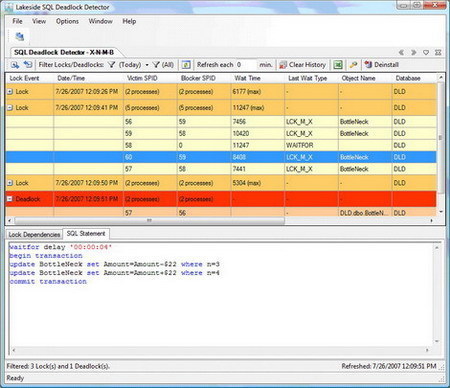Image resolution: width=450 pixels, height=388 pixels.
Task: Open the Options menu
Action: tap(67, 21)
